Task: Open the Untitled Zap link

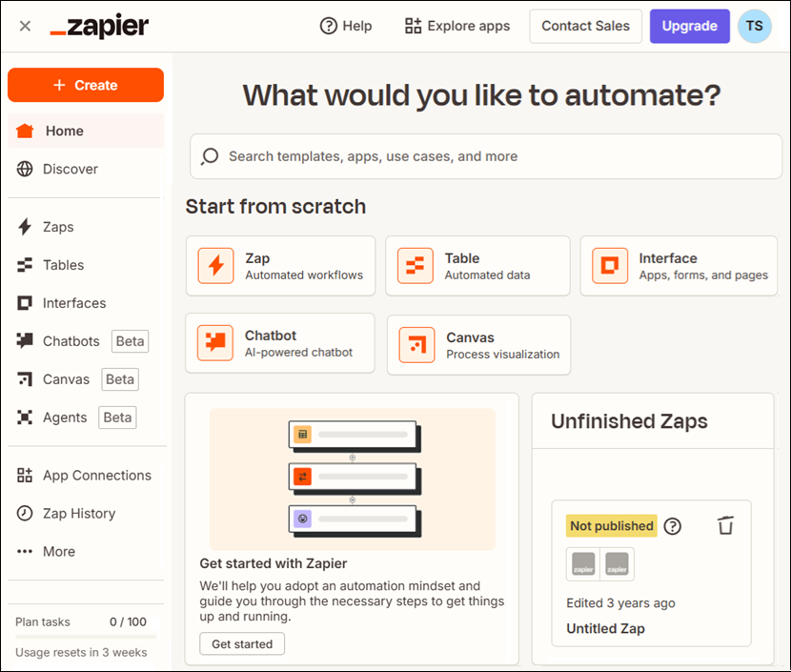Action: 605,628
